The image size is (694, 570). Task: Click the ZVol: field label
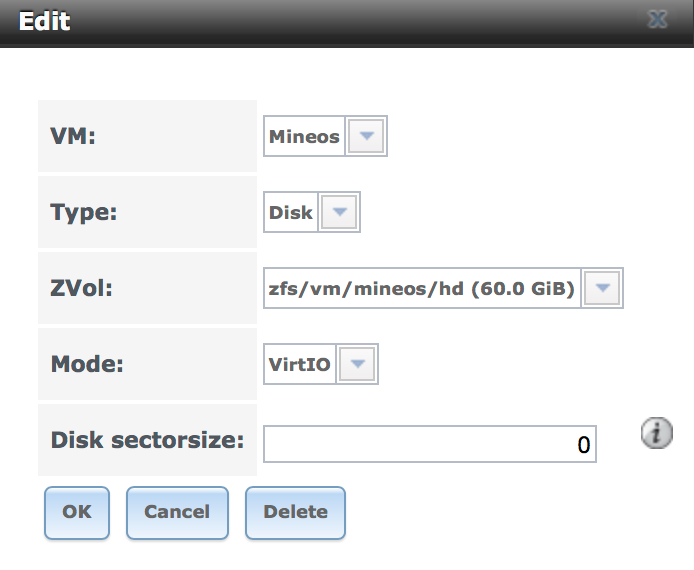84,289
